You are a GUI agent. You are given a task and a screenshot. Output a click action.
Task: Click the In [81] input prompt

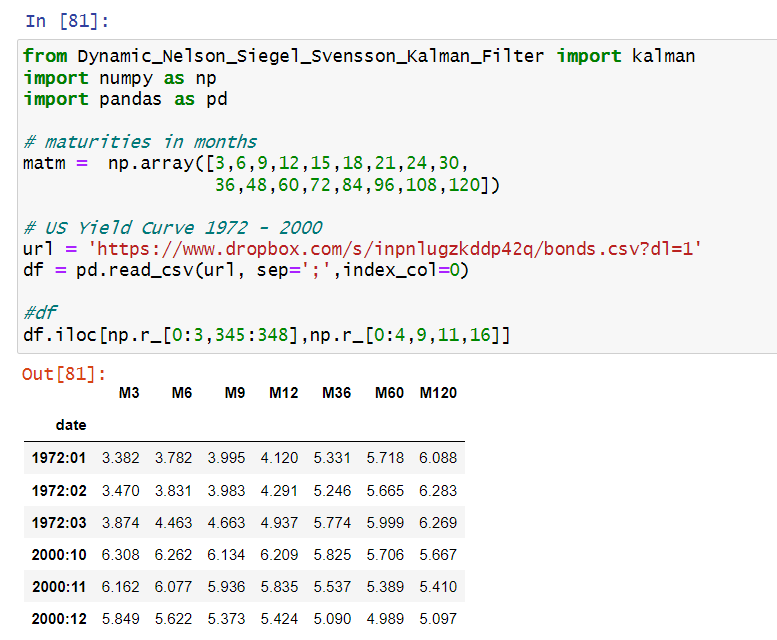[x=67, y=21]
